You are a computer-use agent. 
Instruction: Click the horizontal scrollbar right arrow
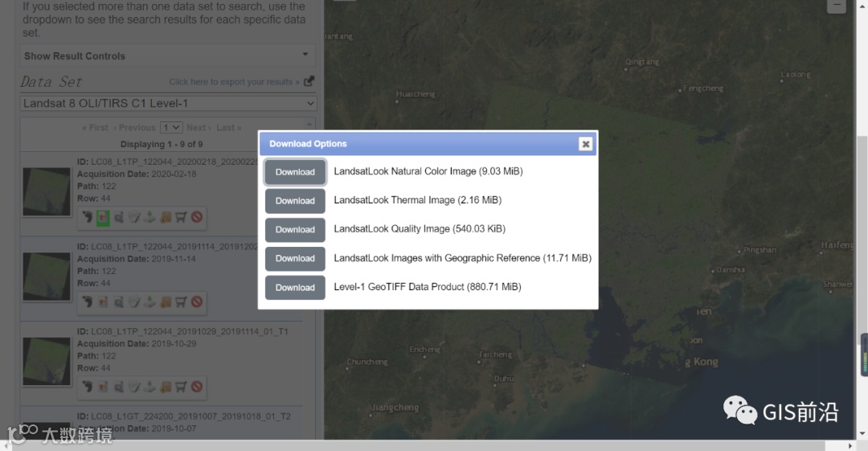850,445
